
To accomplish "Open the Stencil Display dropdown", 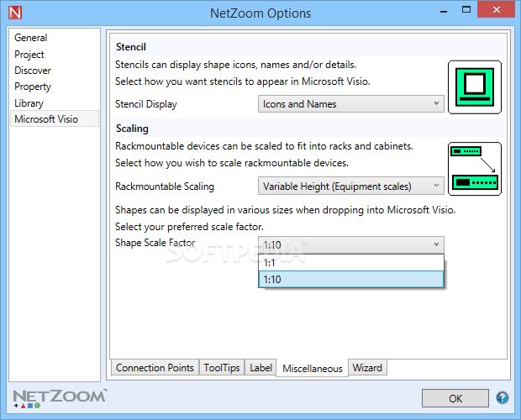I will click(351, 104).
